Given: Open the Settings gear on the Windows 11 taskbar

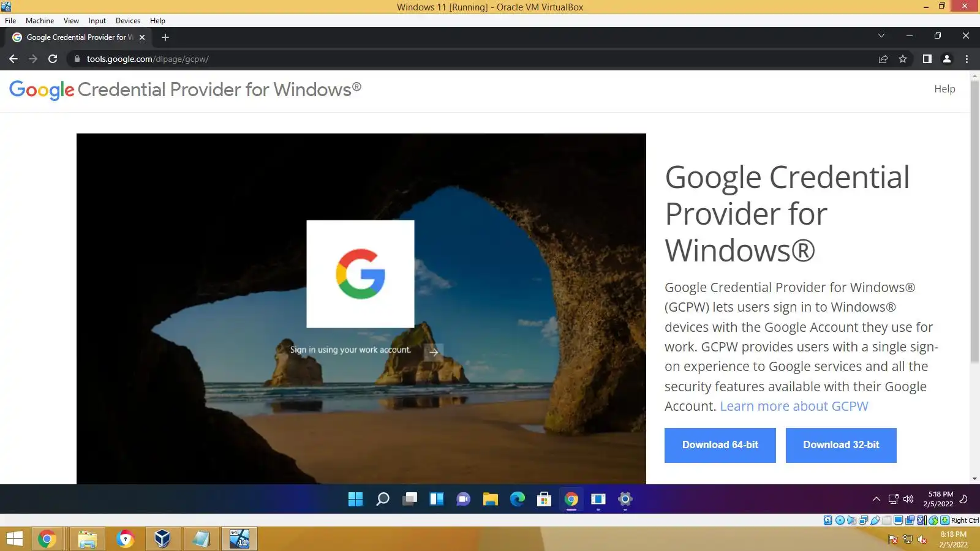Looking at the screenshot, I should click(625, 499).
